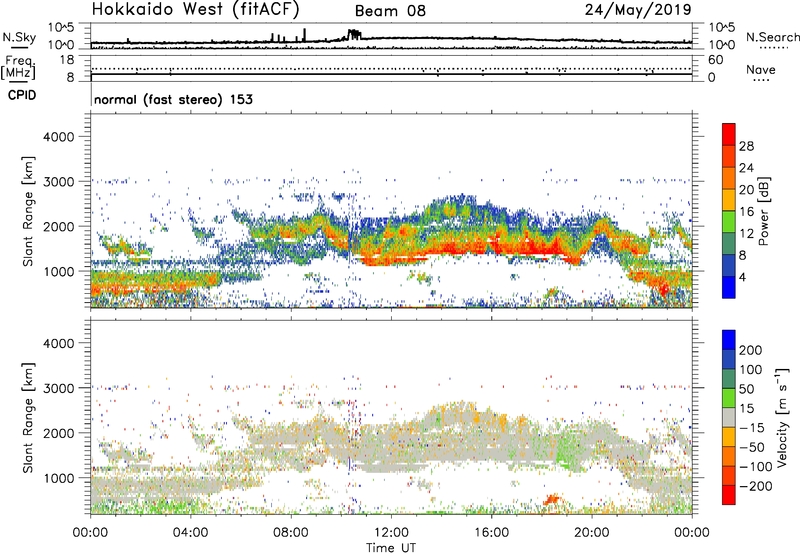Click the '60' tick on Nave axis
Image resolution: width=800 pixels, height=554 pixels.
pos(715,60)
